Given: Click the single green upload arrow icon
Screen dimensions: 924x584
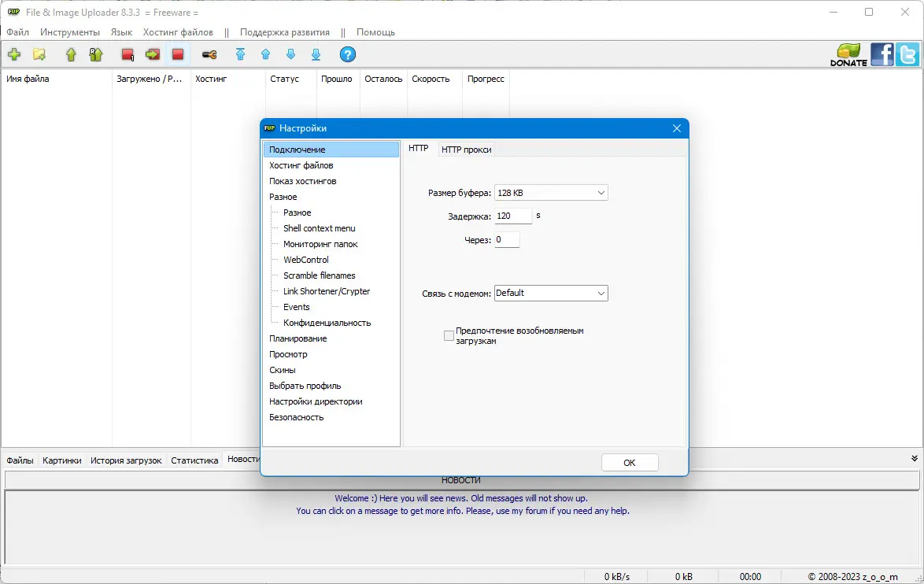Looking at the screenshot, I should tap(71, 55).
